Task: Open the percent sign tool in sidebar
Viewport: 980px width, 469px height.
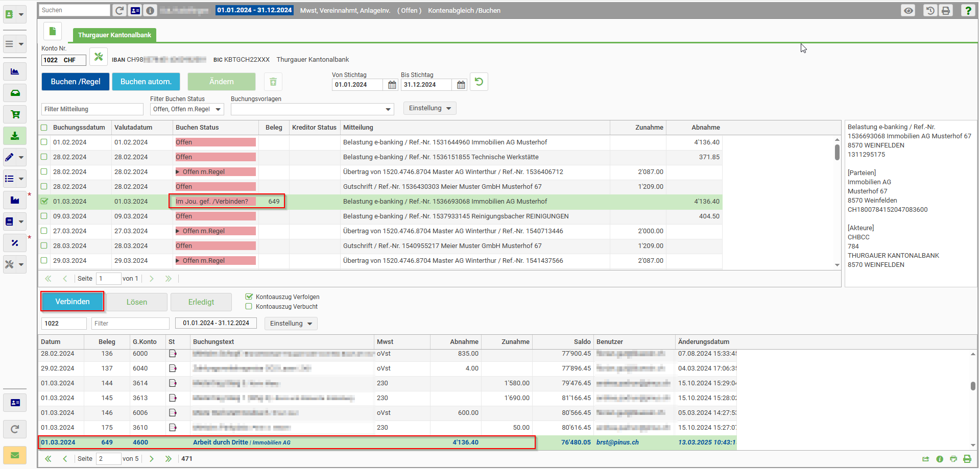Action: [15, 243]
